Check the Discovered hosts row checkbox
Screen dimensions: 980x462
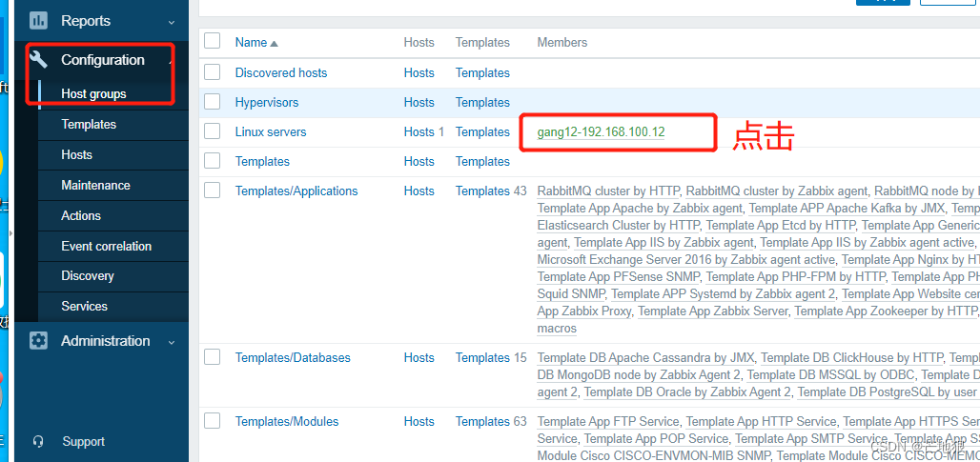click(213, 71)
